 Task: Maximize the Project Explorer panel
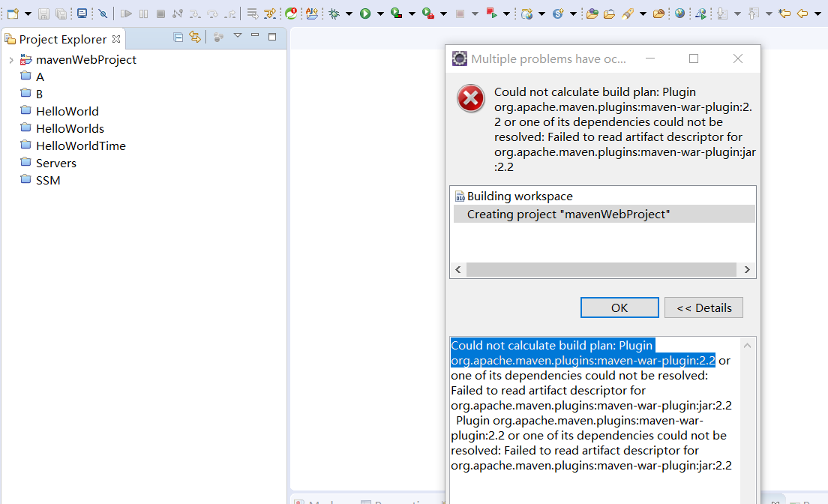coord(272,37)
